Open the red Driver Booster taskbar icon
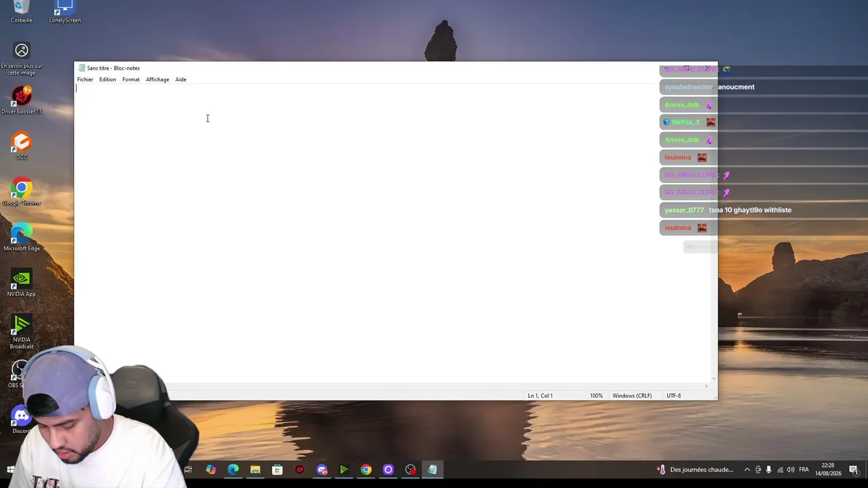Image resolution: width=868 pixels, height=488 pixels. tap(300, 470)
